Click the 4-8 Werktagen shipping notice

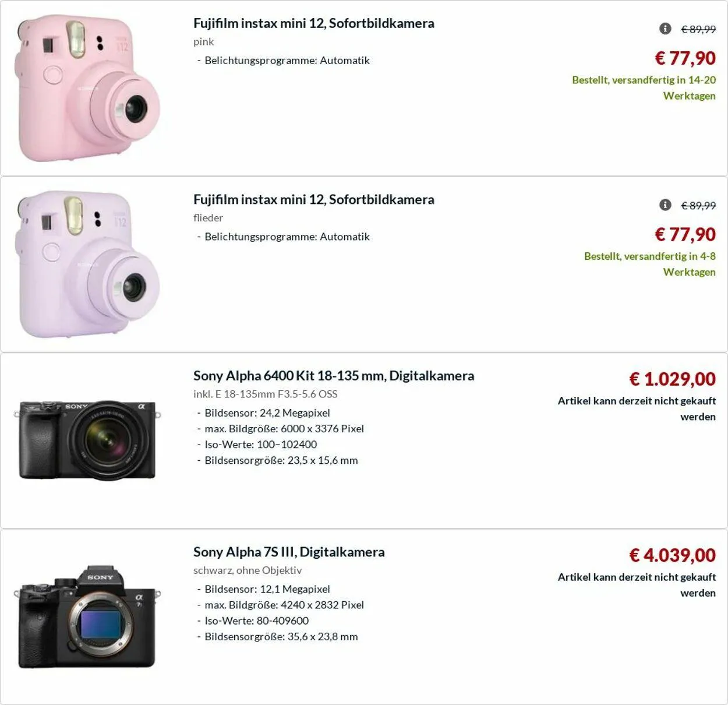pyautogui.click(x=649, y=264)
